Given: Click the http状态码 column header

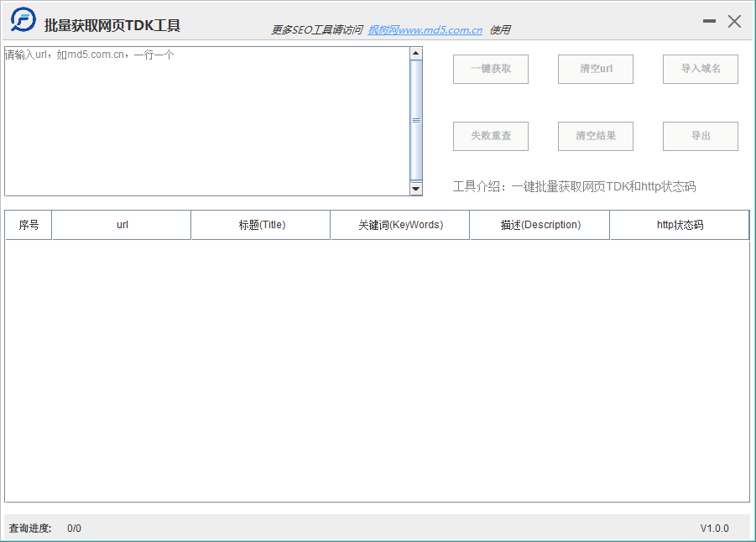Looking at the screenshot, I should pos(679,225).
